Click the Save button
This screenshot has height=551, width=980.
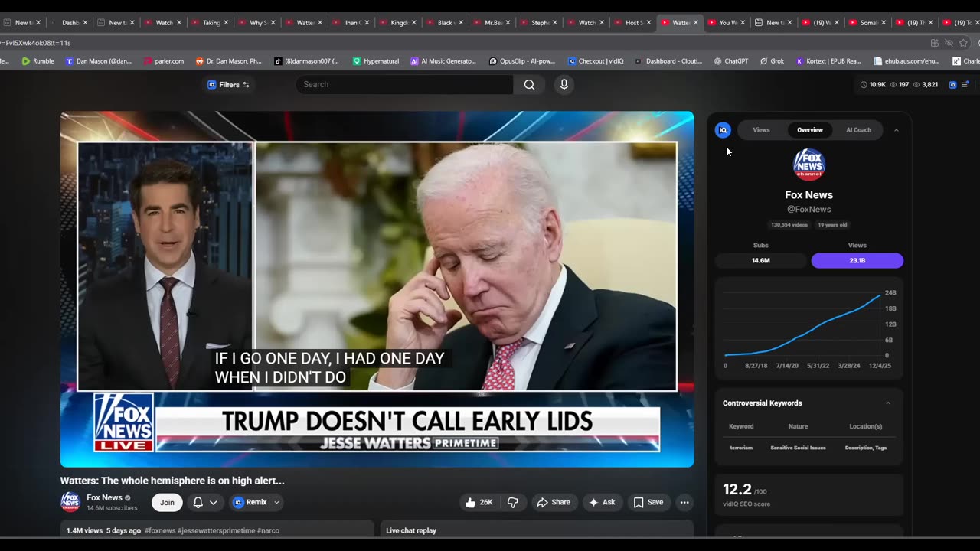click(x=648, y=502)
